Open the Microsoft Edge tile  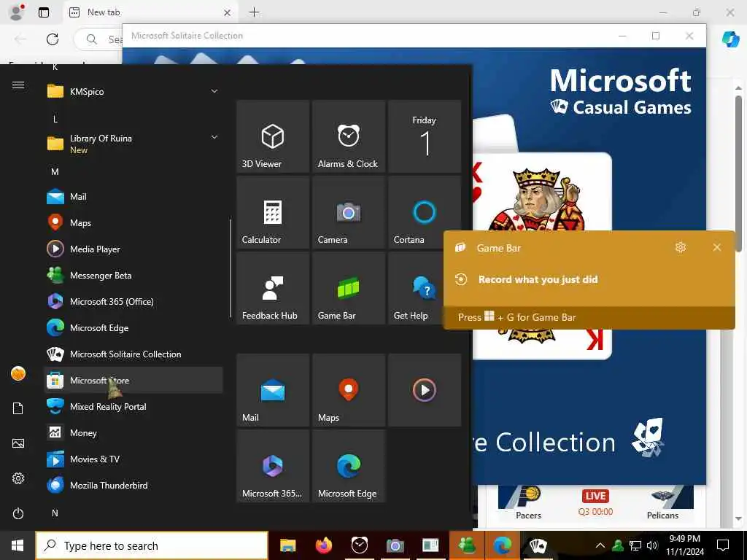tap(349, 466)
